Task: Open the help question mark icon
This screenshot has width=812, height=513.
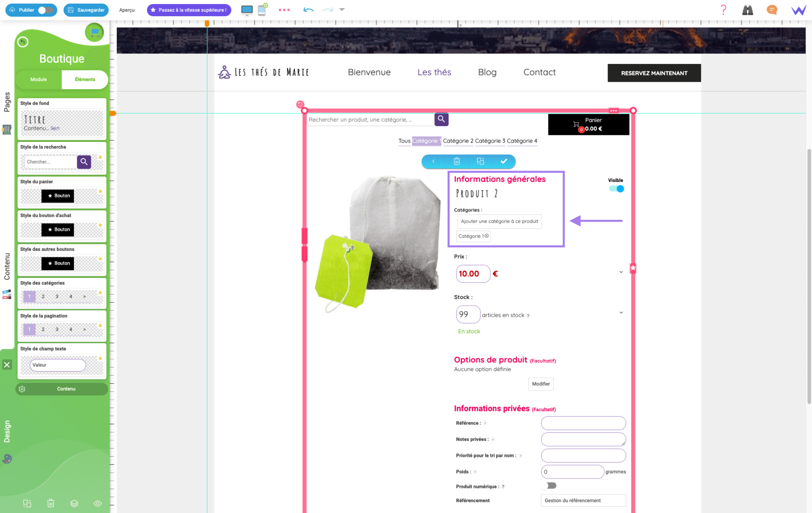Action: tap(723, 10)
